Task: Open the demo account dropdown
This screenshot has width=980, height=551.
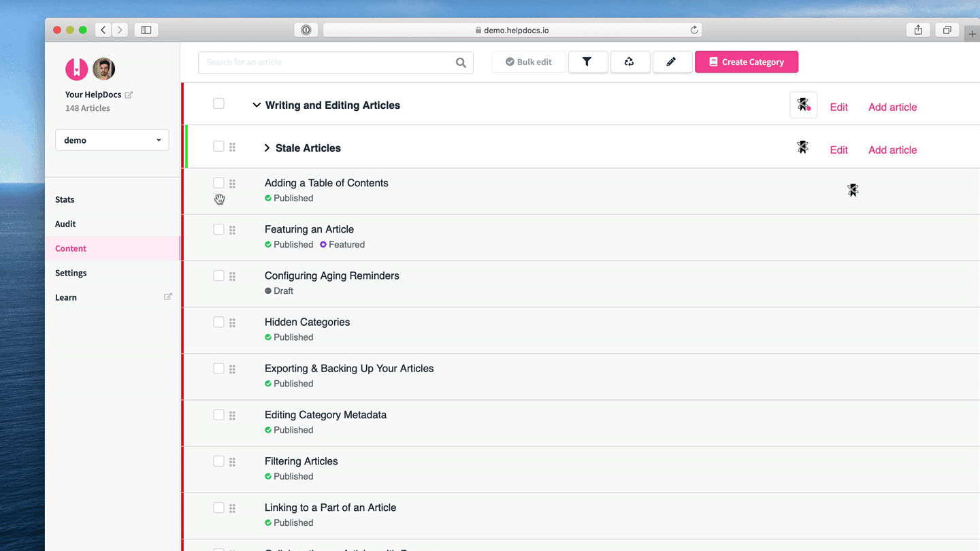Action: click(112, 140)
